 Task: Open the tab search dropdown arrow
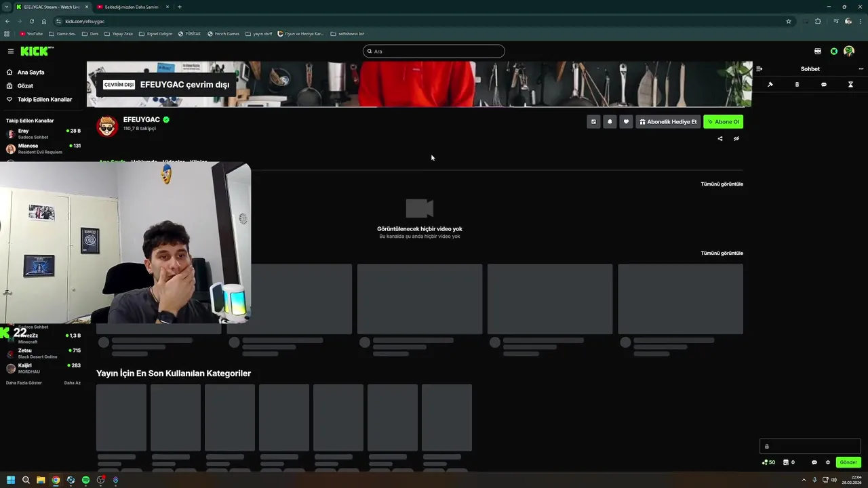click(6, 7)
